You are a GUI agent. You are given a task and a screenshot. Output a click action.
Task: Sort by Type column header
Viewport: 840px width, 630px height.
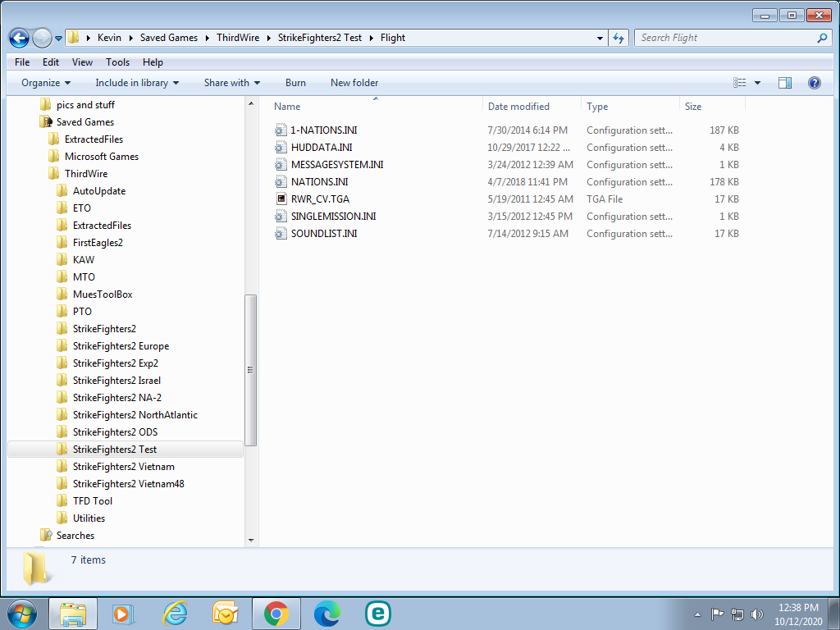pos(631,107)
